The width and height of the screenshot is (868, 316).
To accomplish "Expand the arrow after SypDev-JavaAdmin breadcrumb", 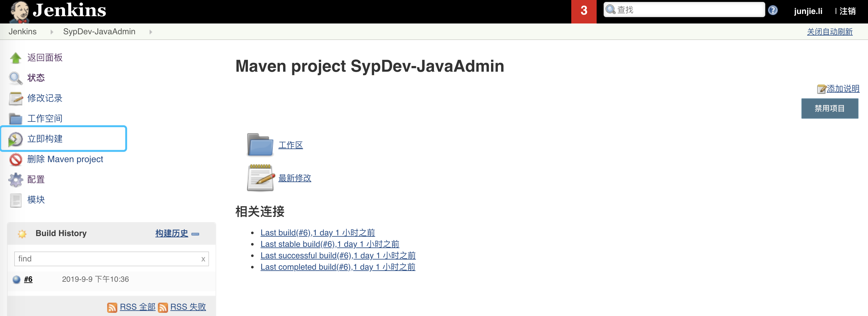I will [x=151, y=32].
